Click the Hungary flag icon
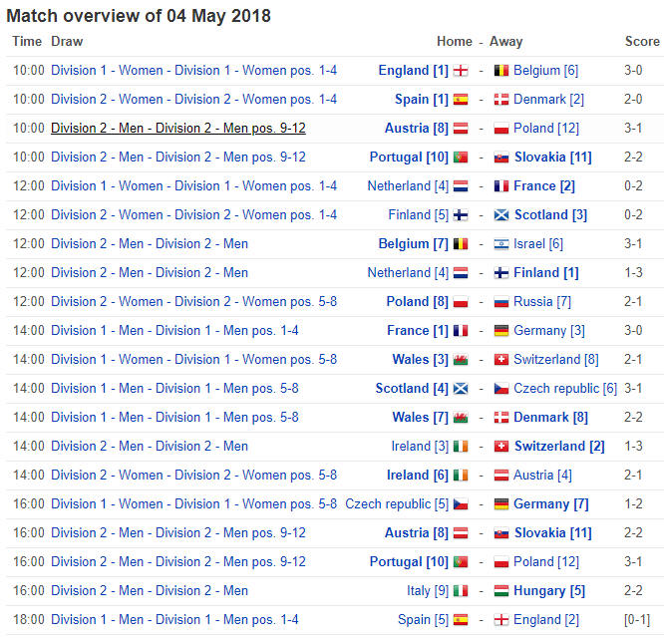Screen dimensions: 664x644 501,591
